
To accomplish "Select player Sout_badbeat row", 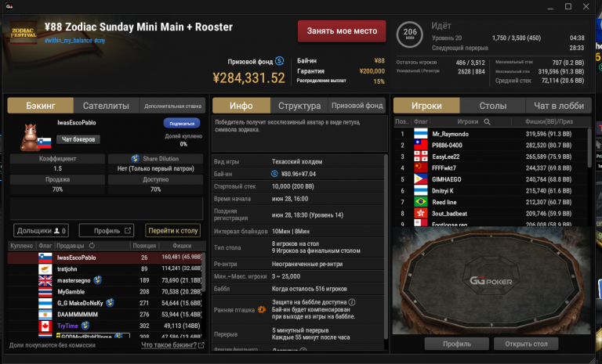I will click(x=491, y=213).
